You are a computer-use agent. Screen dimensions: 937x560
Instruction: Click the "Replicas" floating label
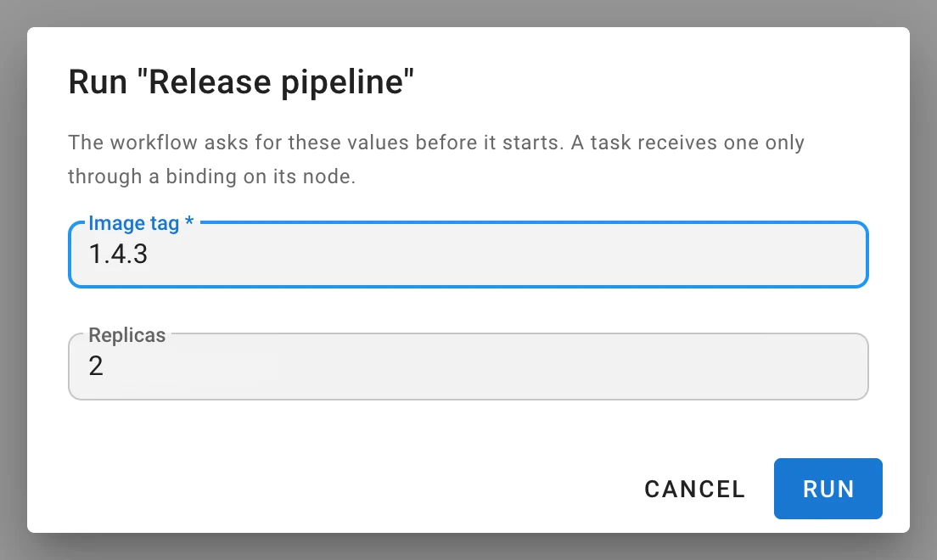[126, 334]
